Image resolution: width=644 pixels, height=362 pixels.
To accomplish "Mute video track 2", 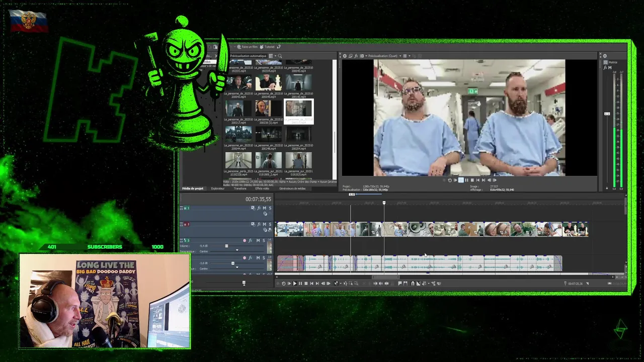I will [265, 224].
